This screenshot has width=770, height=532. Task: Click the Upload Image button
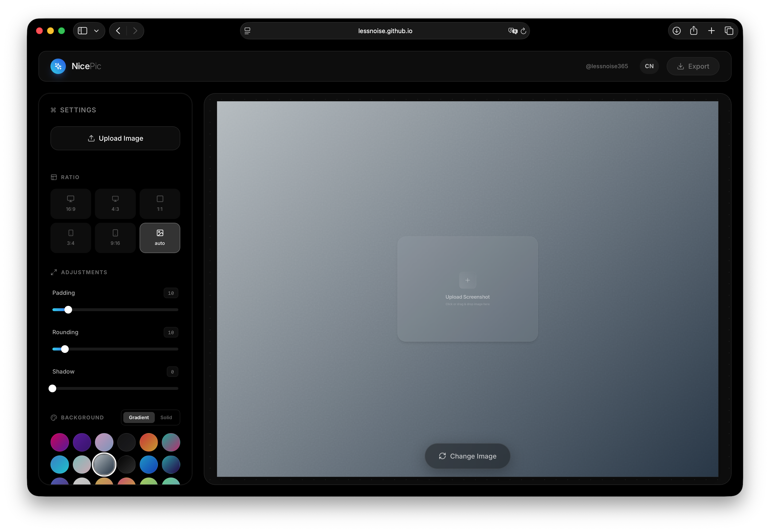click(x=115, y=138)
